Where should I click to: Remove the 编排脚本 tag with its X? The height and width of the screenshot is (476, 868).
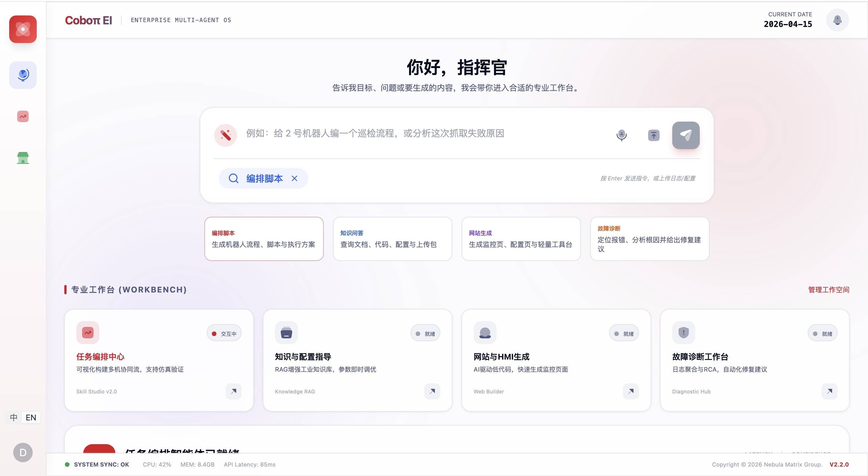294,178
